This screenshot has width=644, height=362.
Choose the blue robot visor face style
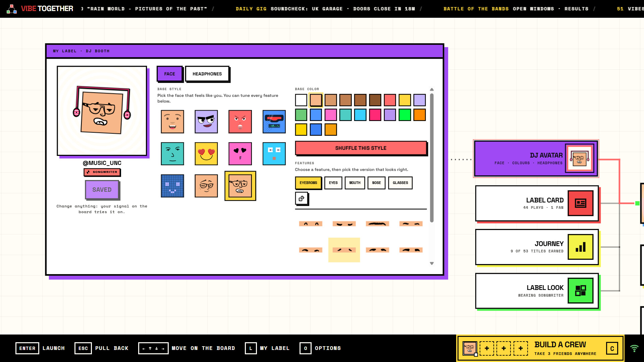click(x=274, y=122)
